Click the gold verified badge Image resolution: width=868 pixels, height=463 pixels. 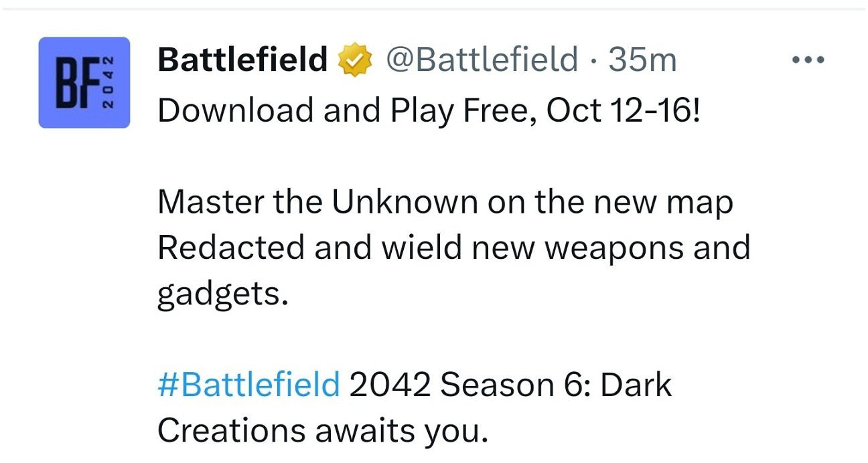click(355, 61)
